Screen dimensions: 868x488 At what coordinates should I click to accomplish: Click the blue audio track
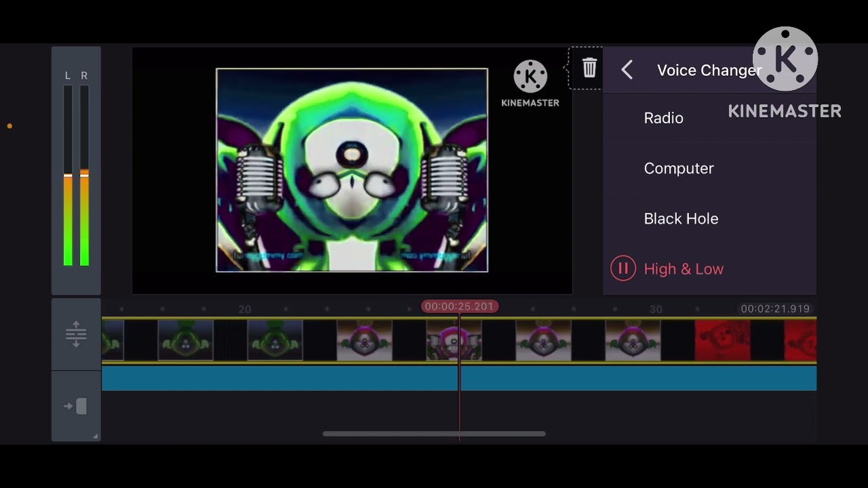pyautogui.click(x=459, y=378)
